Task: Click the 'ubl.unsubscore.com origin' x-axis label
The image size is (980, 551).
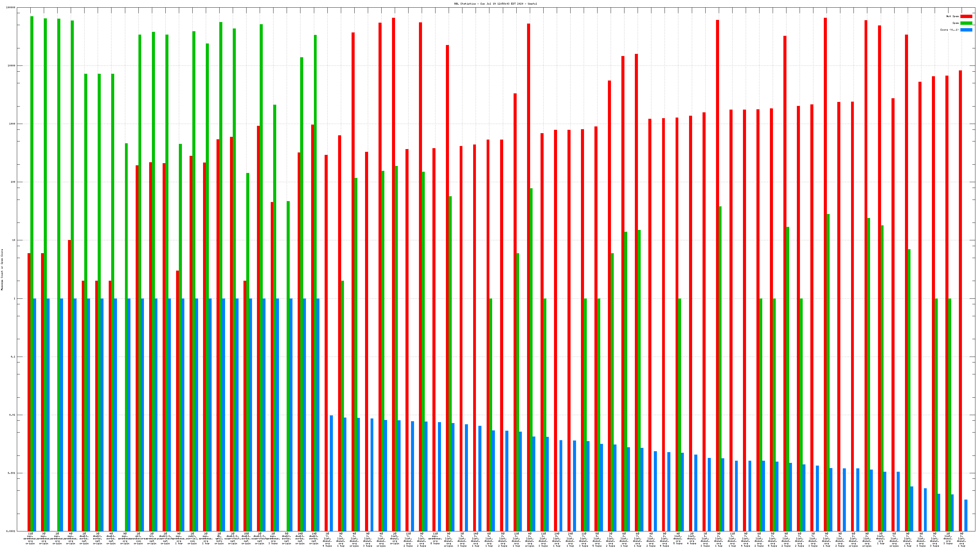Action: pos(138,538)
